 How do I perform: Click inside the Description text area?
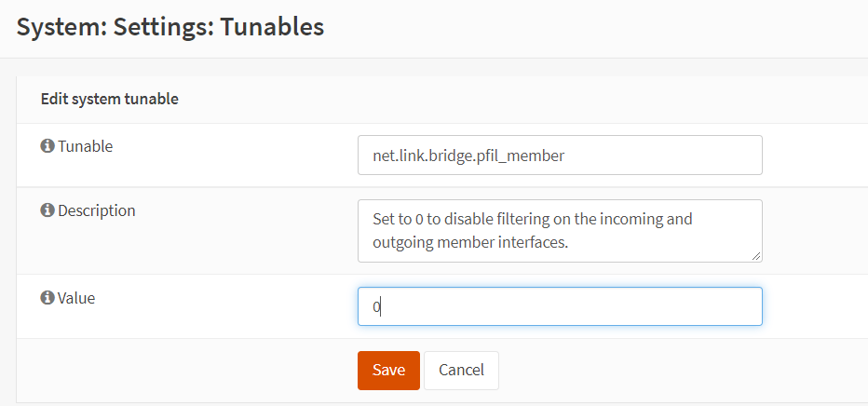(560, 230)
